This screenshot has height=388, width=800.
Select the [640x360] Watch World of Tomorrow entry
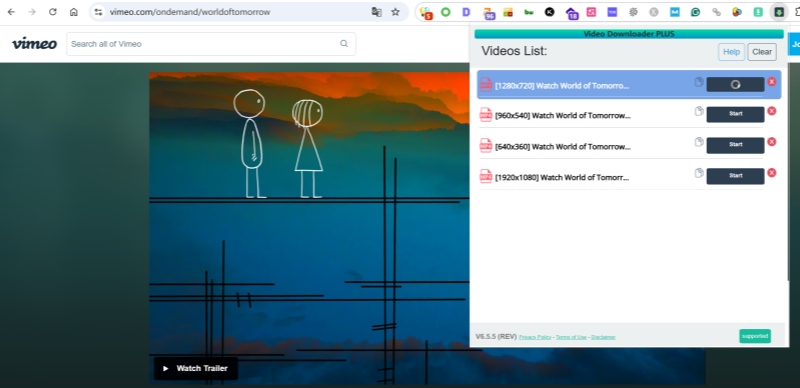point(563,147)
